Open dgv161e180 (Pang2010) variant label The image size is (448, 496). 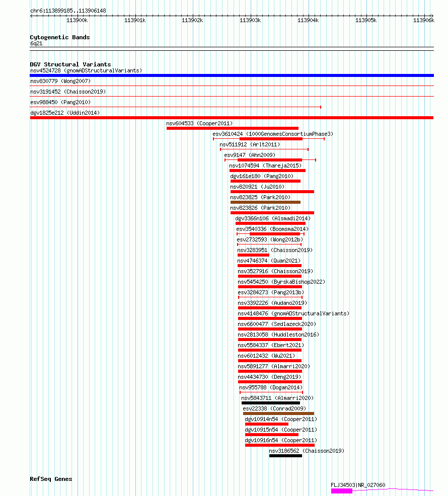(262, 176)
